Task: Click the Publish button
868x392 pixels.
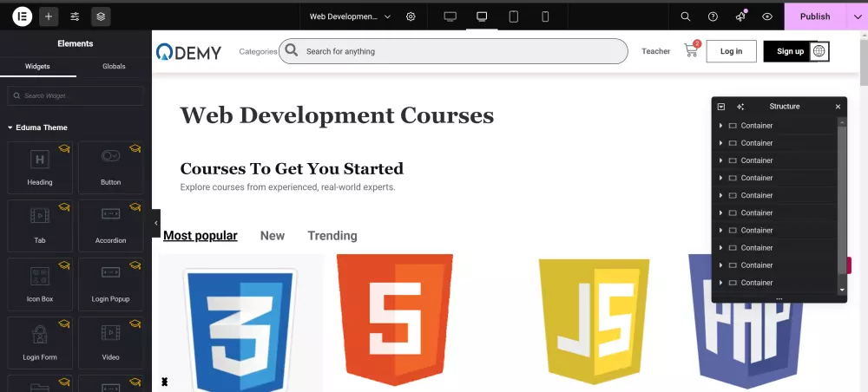Action: pyautogui.click(x=815, y=16)
